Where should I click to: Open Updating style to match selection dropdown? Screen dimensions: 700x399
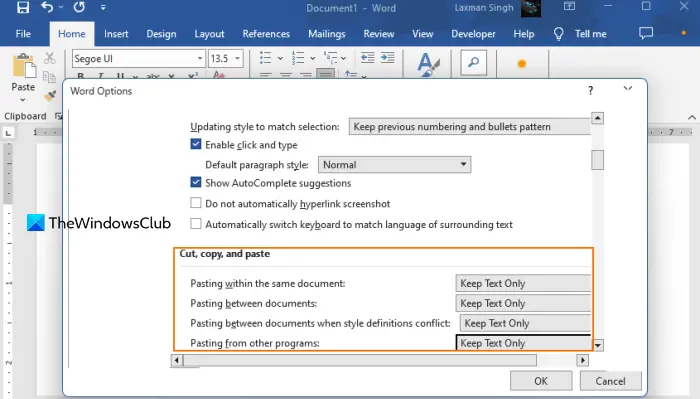(x=470, y=127)
